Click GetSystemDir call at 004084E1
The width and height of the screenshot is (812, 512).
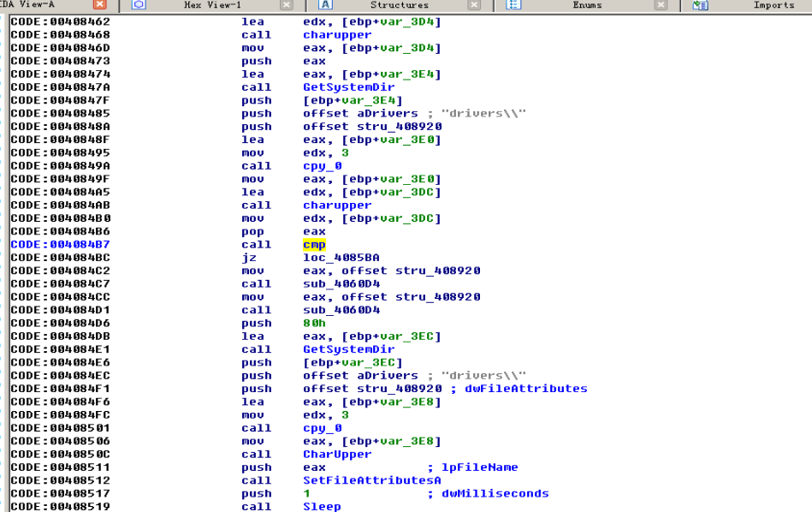(x=348, y=349)
